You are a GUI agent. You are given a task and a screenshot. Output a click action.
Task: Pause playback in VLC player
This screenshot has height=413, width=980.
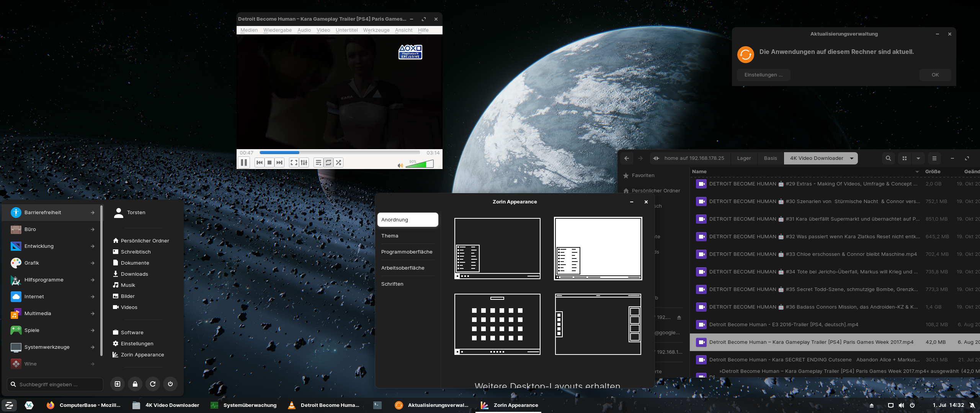tap(244, 163)
